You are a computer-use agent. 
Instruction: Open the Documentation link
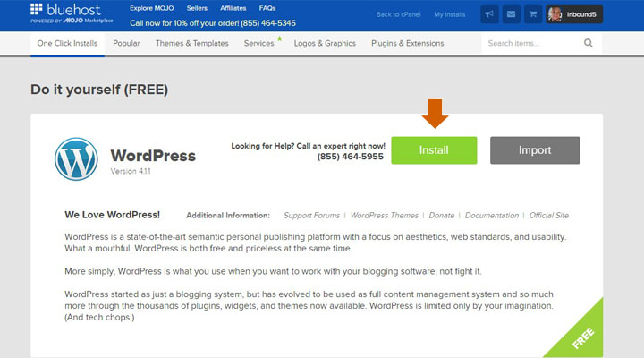(x=492, y=216)
